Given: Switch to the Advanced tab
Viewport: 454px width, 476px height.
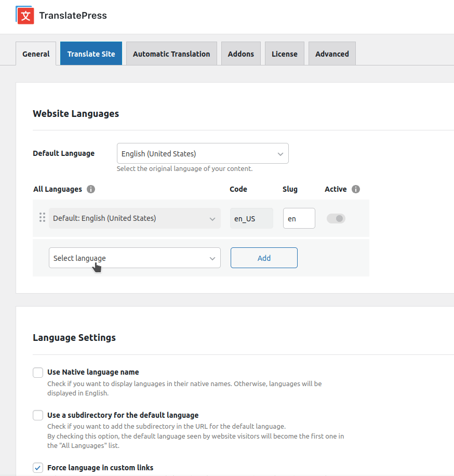Looking at the screenshot, I should click(332, 54).
